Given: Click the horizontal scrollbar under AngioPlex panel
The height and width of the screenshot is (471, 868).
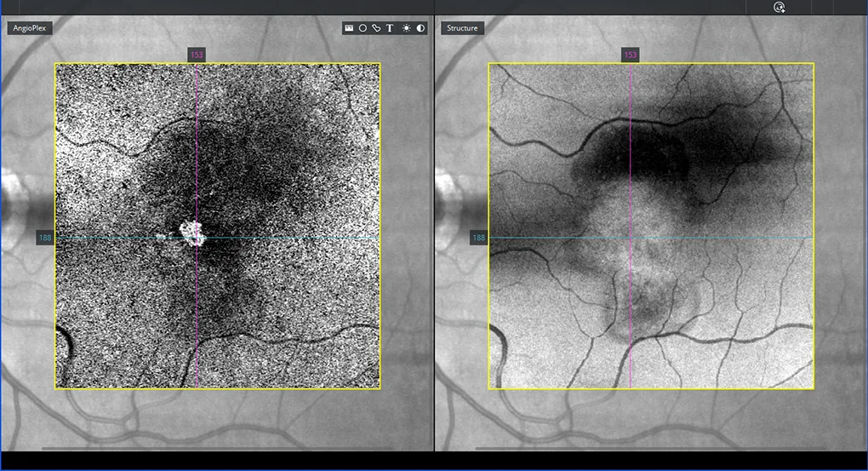Looking at the screenshot, I should 217,448.
